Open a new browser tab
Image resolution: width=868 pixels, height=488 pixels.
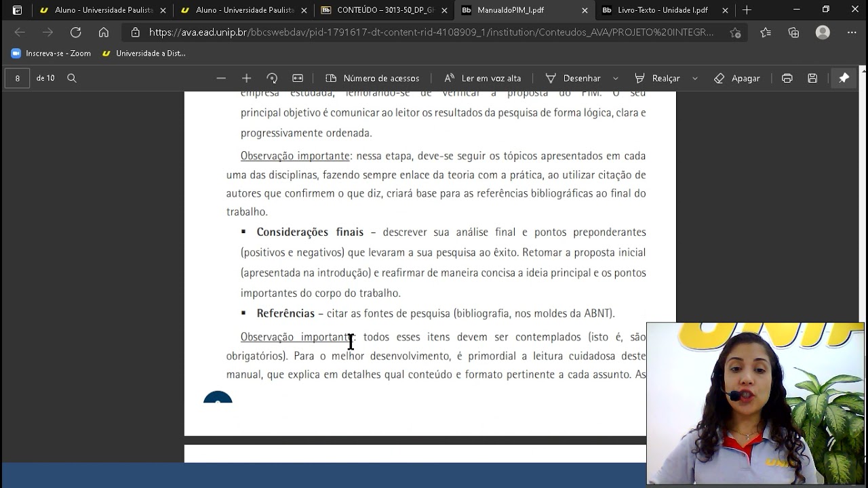point(747,10)
